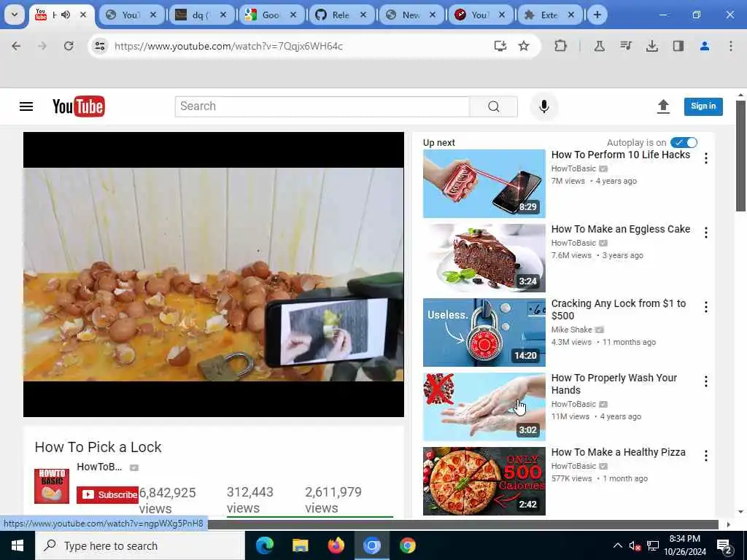The width and height of the screenshot is (747, 560).
Task: Open the hand washing video thumbnail
Action: pyautogui.click(x=484, y=407)
